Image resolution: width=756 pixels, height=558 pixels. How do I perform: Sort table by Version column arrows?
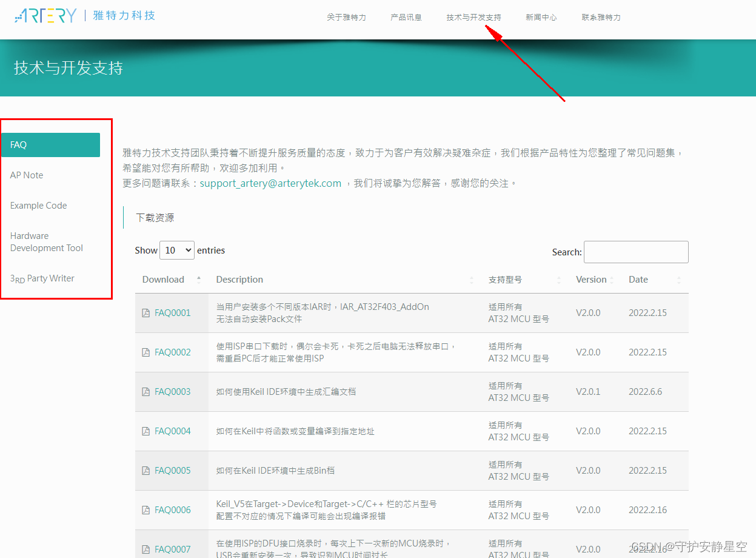coord(612,280)
